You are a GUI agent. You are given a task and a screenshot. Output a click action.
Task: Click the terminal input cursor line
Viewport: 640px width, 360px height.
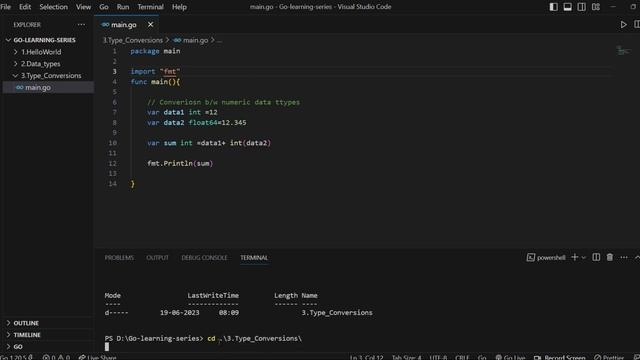point(107,347)
